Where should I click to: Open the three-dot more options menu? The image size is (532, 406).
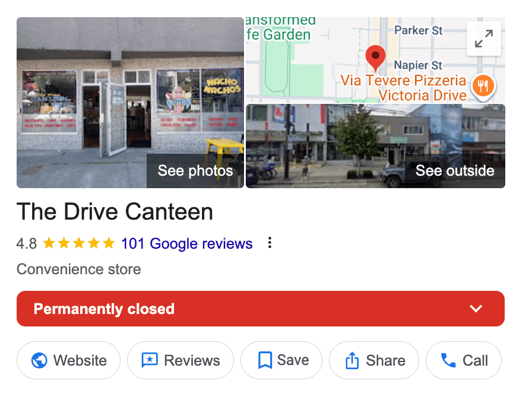(270, 243)
